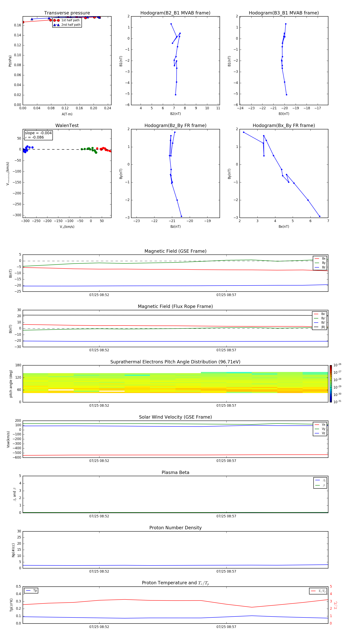The height and width of the screenshot is (644, 351).
Task: Click '07/25 08:52' under the Proton Temperature plot
Action: point(99,627)
